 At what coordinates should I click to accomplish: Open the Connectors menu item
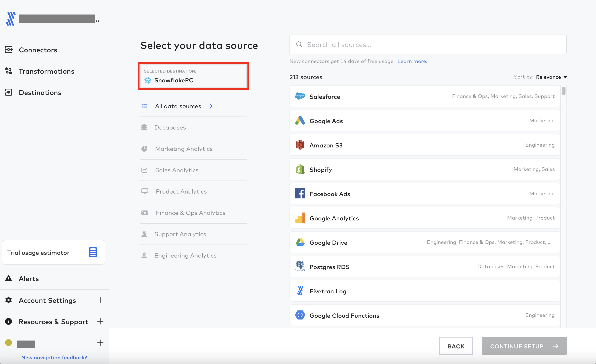(x=38, y=50)
